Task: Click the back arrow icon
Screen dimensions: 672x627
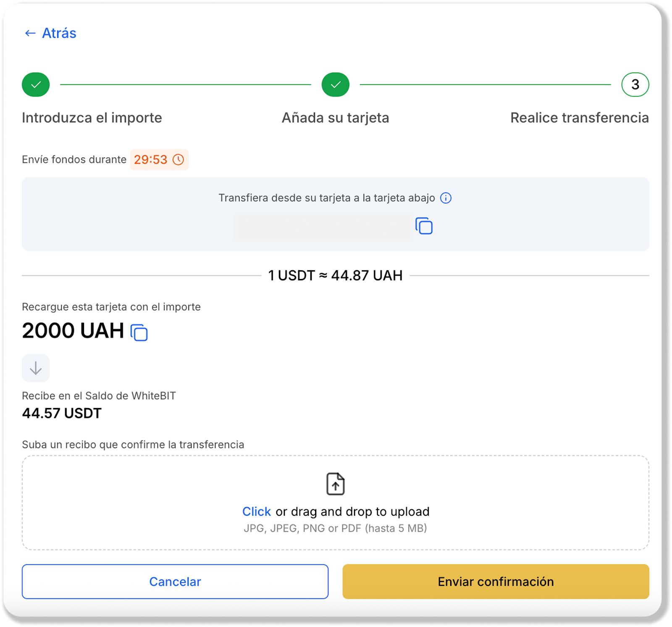Action: coord(30,33)
